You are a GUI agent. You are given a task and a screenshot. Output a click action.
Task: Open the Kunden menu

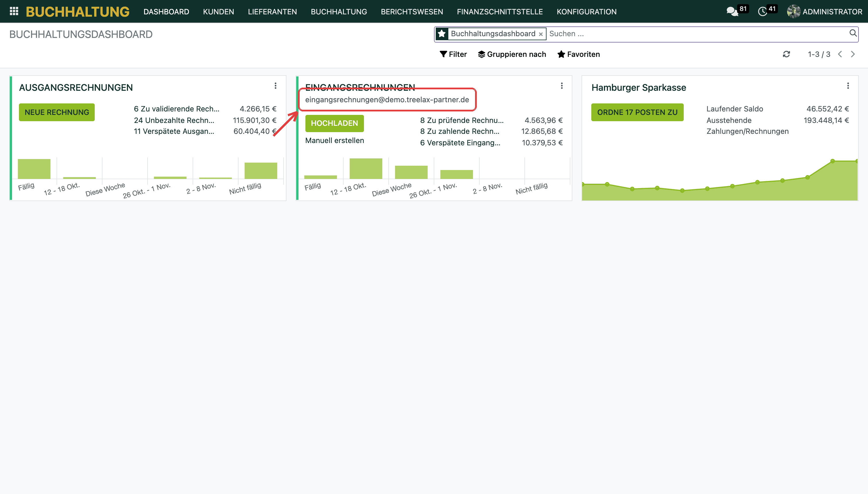tap(218, 11)
